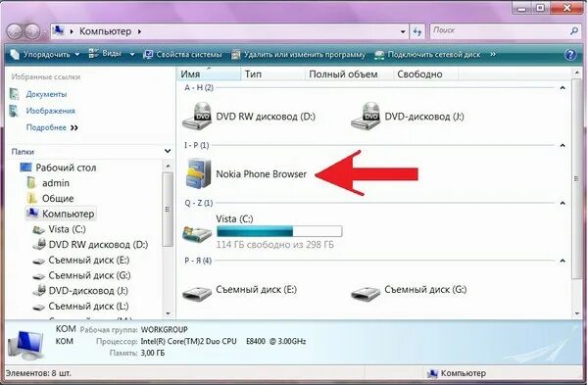The image size is (588, 385).
Task: Click the main pane vertical scrollbar
Action: click(x=577, y=178)
